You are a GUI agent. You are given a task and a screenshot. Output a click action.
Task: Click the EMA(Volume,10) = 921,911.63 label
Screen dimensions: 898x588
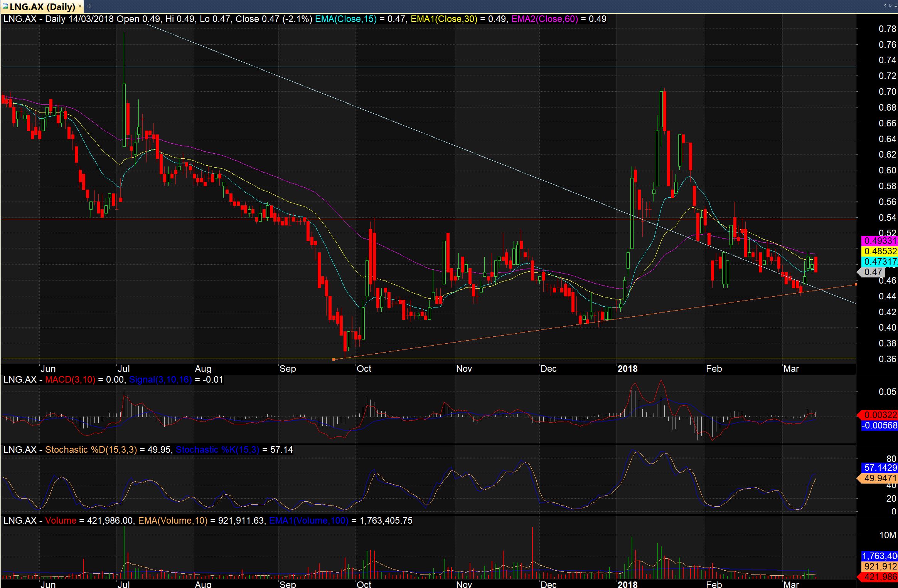click(201, 521)
